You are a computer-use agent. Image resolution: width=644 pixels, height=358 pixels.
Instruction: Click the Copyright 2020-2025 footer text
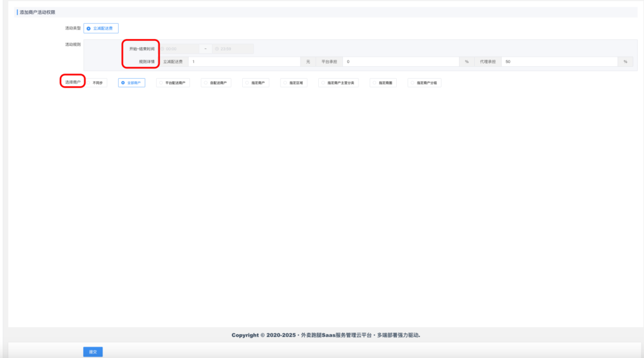coord(326,335)
